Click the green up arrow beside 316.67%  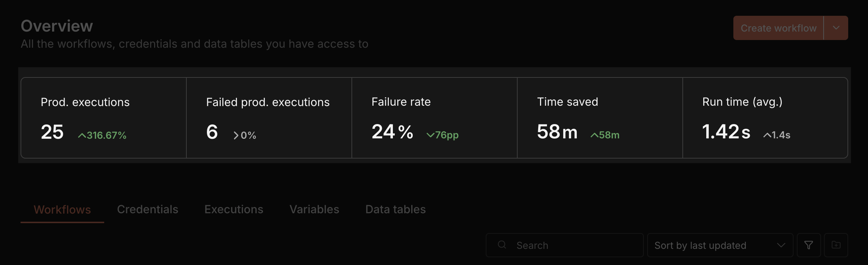pyautogui.click(x=82, y=136)
